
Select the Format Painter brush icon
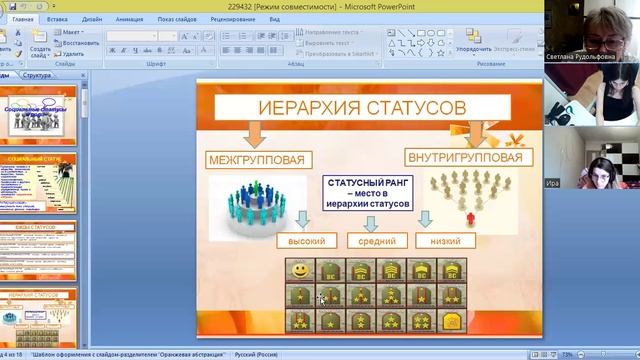click(18, 54)
